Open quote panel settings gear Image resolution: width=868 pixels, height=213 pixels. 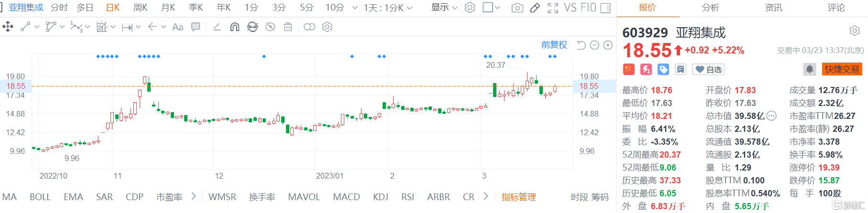pyautogui.click(x=855, y=31)
